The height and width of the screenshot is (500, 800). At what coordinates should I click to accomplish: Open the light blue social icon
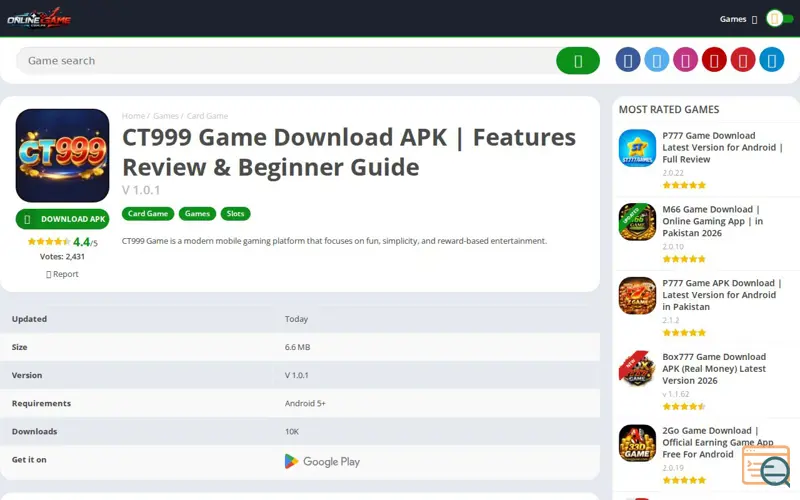pyautogui.click(x=657, y=61)
